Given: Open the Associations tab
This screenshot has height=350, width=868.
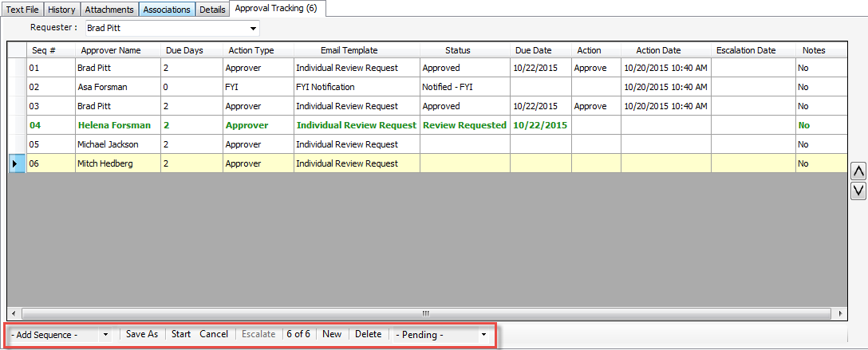Looking at the screenshot, I should [x=167, y=10].
